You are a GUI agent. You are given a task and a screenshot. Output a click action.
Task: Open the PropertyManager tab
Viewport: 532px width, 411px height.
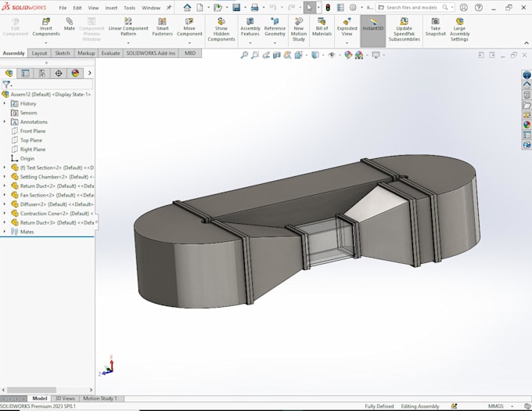point(26,73)
